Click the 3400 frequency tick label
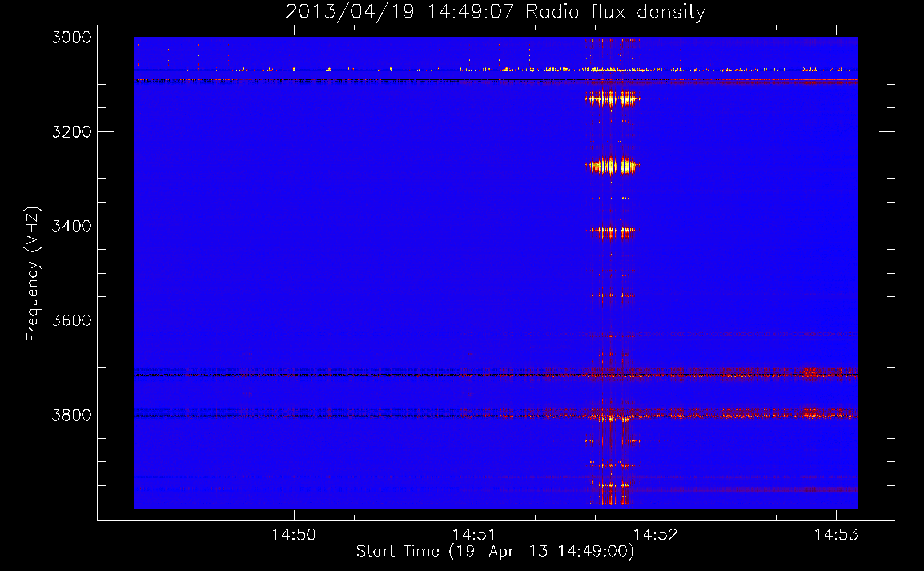 [71, 226]
